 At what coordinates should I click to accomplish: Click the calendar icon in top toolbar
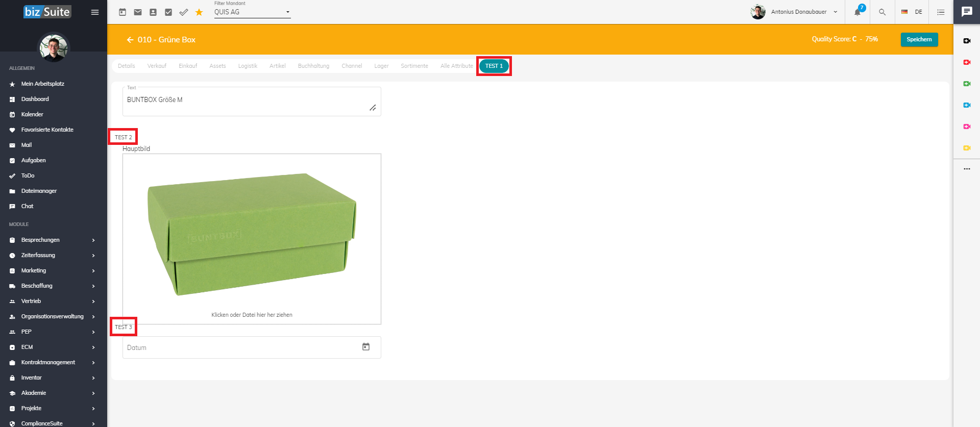pos(122,12)
